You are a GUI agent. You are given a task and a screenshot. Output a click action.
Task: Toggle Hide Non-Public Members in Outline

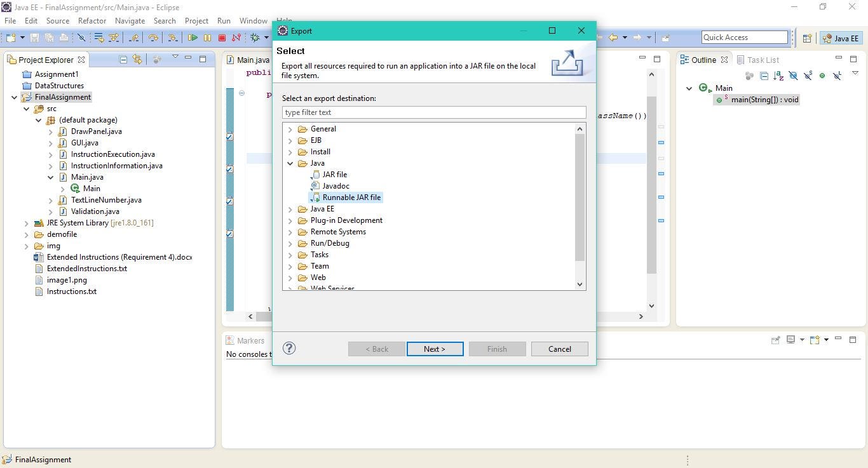tap(822, 76)
